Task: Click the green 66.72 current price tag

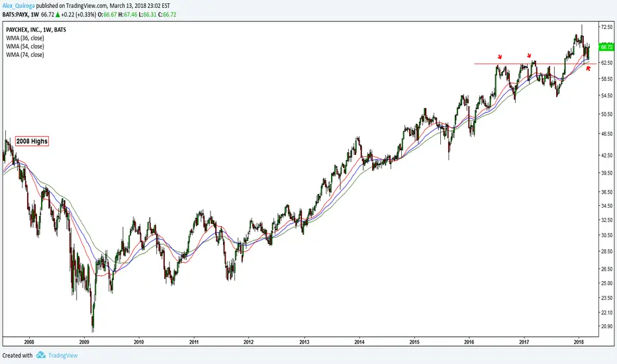Action: point(606,47)
